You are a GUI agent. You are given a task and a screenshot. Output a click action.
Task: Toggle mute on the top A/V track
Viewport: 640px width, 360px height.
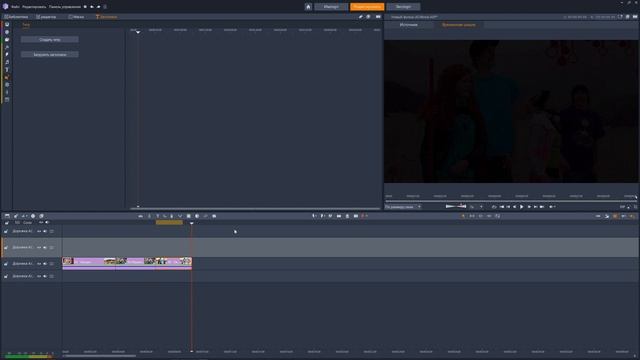45,231
